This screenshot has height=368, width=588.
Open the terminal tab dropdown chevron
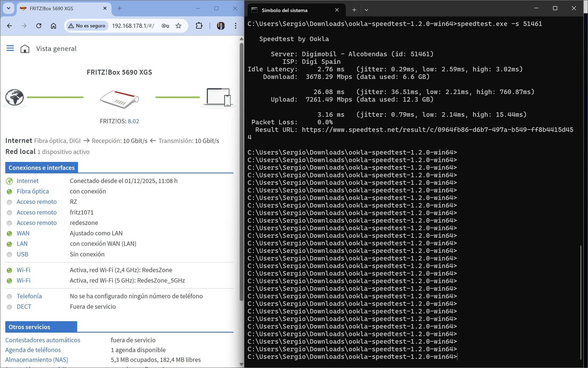366,10
